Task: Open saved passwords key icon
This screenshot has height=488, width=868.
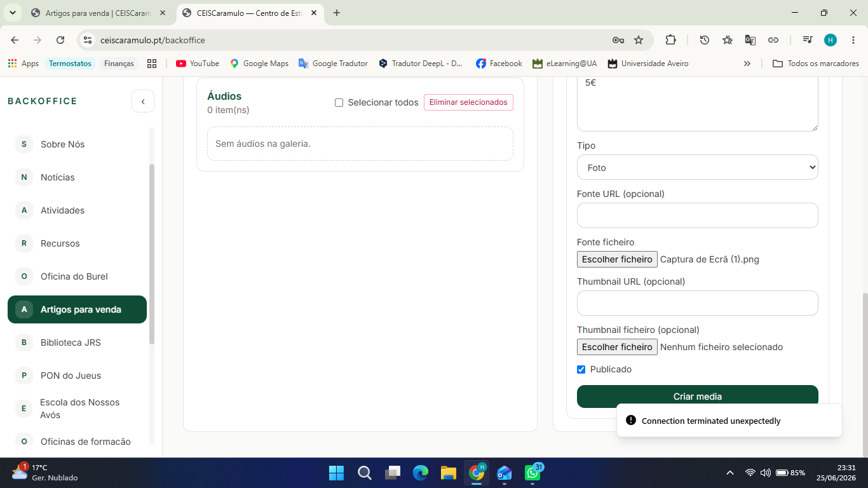Action: (618, 40)
